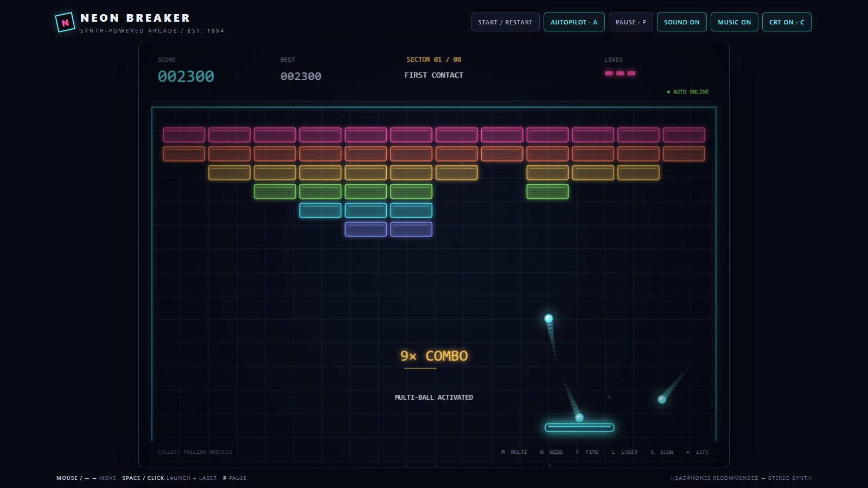This screenshot has width=868, height=488.
Task: Click the Neon Breaker N logo icon
Action: point(65,22)
